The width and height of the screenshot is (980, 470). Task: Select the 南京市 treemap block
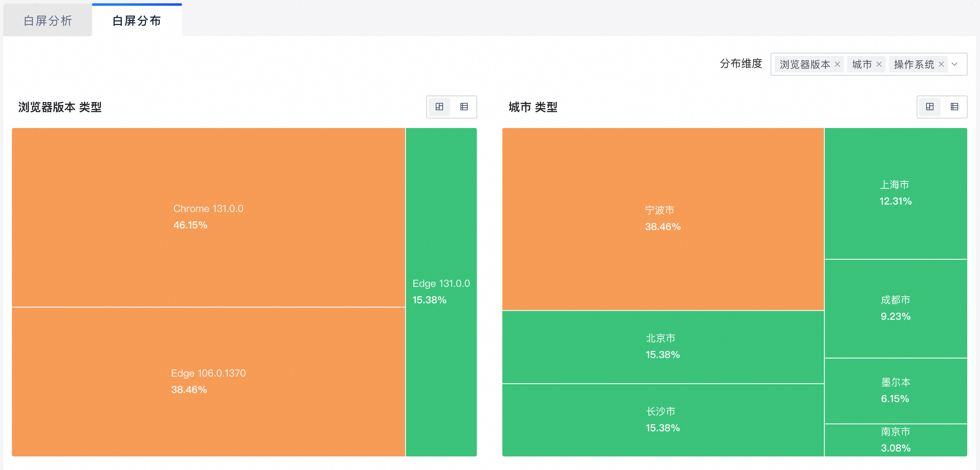pos(896,440)
